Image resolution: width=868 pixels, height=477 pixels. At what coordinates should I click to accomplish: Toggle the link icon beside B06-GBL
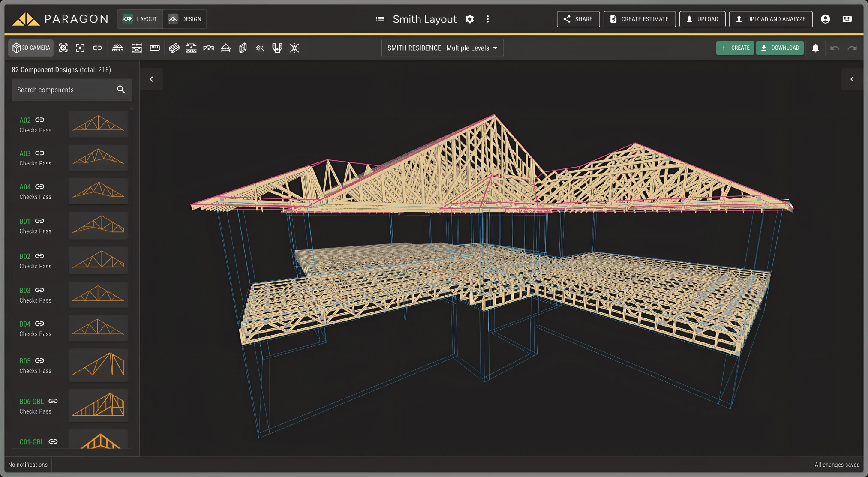(53, 401)
